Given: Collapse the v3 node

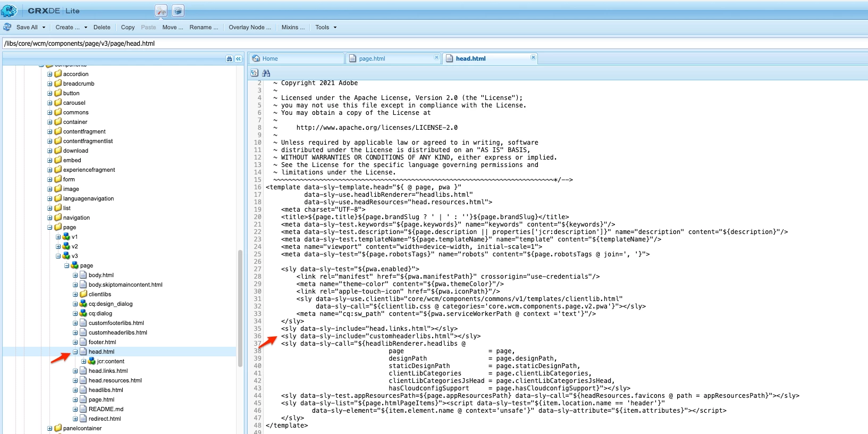Looking at the screenshot, I should [x=58, y=256].
